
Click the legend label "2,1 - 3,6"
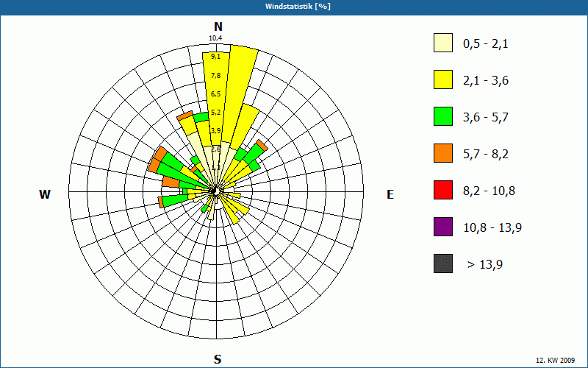coord(486,81)
